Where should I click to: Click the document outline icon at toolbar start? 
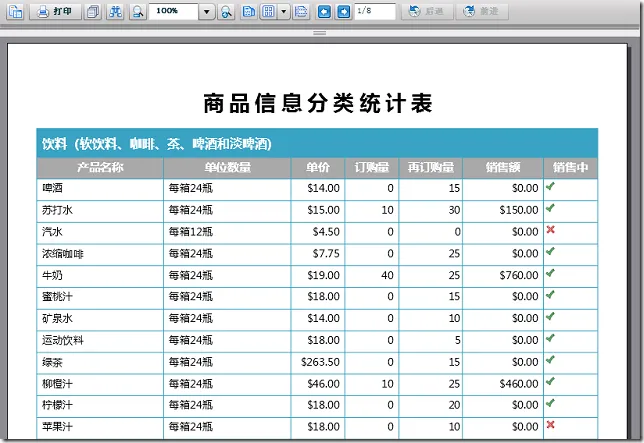click(15, 11)
